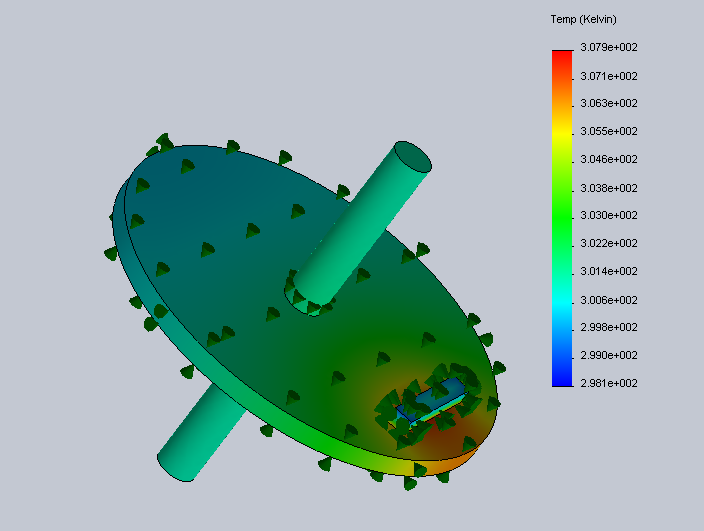The width and height of the screenshot is (704, 531).
Task: Select legend value 3.022e+002
Action: 609,243
